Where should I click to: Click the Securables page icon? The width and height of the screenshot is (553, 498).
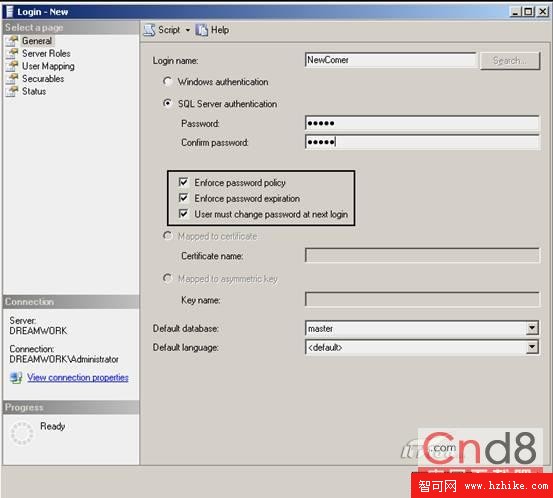point(12,79)
